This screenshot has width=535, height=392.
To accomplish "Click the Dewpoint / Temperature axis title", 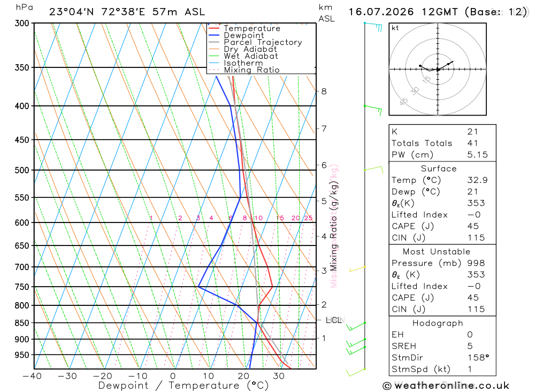I will tap(184, 386).
